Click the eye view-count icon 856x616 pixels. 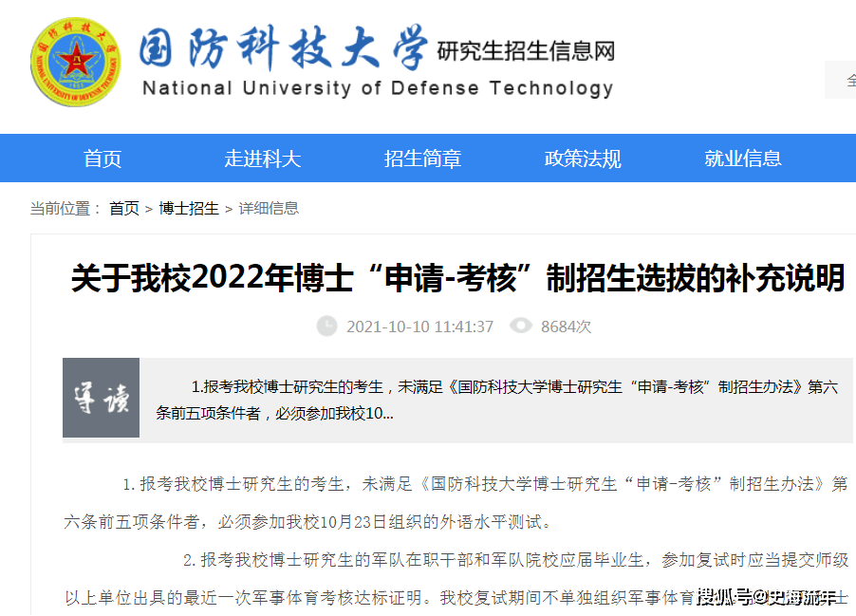tap(521, 326)
